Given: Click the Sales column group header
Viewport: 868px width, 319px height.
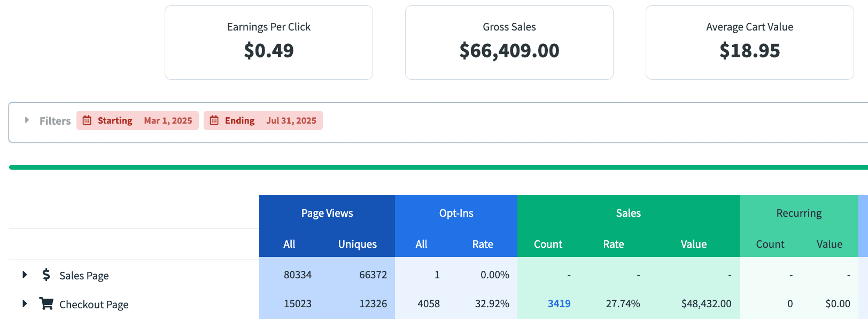Looking at the screenshot, I should pos(628,213).
